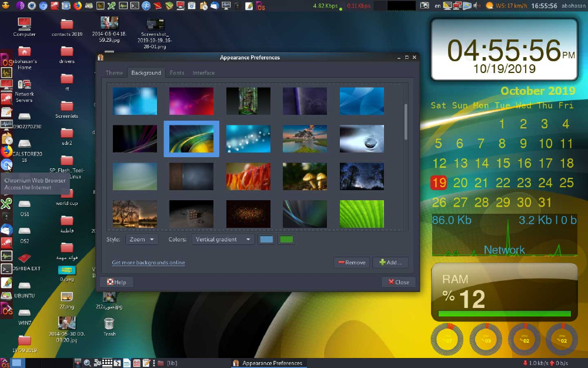Open the 'en' keyboard layout indicator
588x368 pixels.
point(437,6)
